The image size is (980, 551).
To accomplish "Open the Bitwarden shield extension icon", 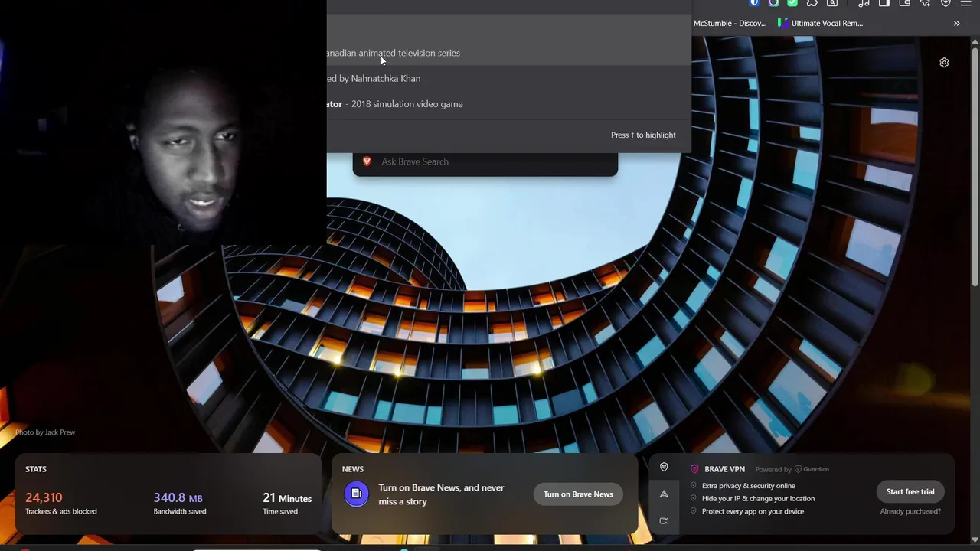I will pyautogui.click(x=754, y=3).
